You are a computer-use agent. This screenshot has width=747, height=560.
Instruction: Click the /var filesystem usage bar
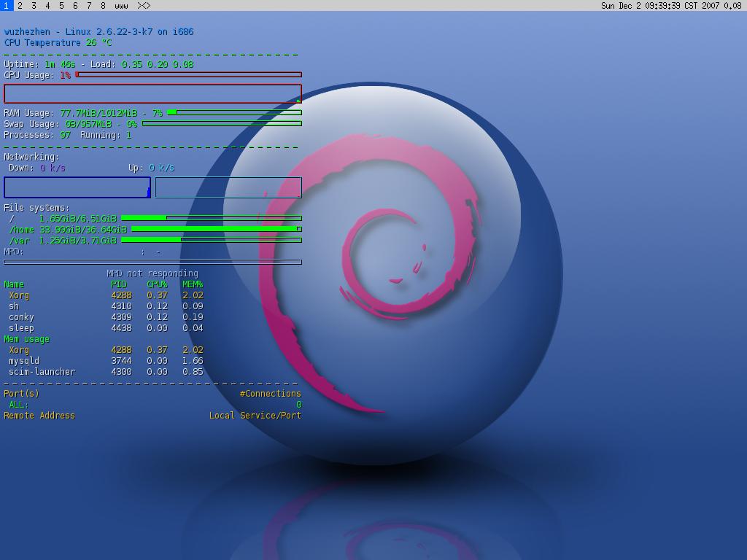[x=212, y=240]
